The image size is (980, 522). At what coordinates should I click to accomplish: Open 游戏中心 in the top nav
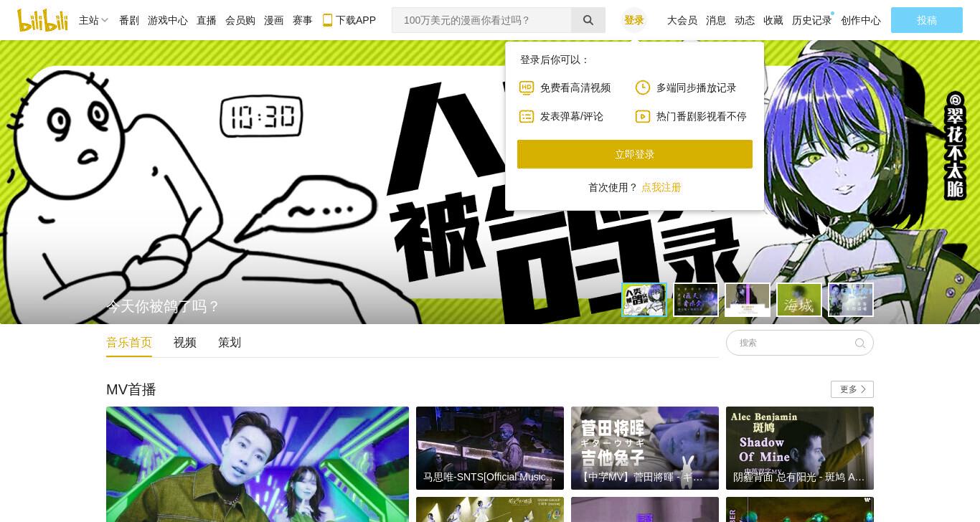click(x=168, y=20)
